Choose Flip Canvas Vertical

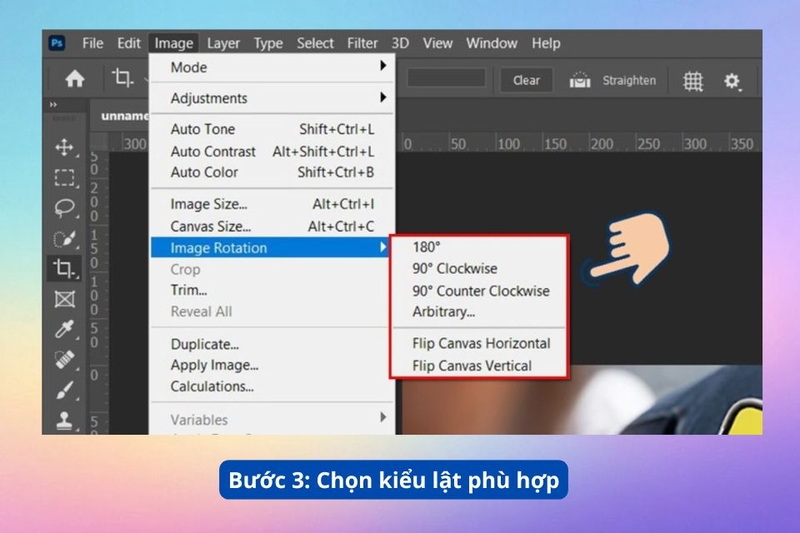click(x=479, y=366)
